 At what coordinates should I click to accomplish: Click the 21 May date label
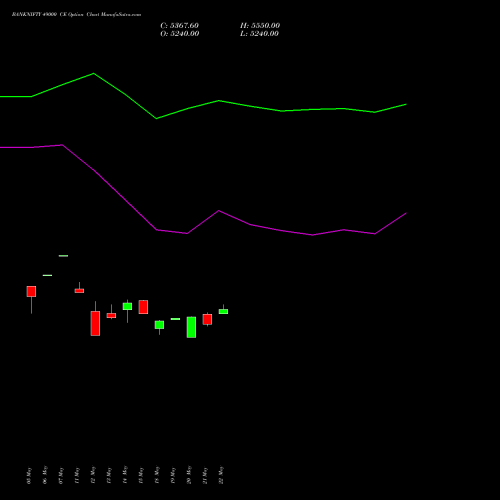205,475
